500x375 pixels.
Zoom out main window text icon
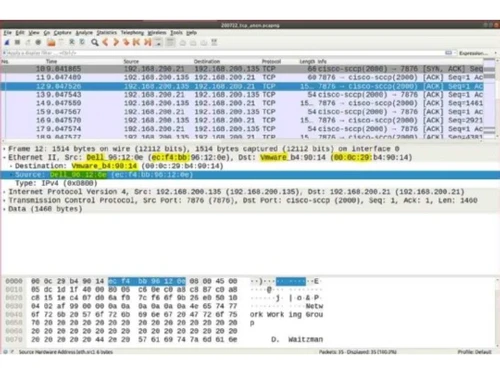pyautogui.click(x=193, y=43)
